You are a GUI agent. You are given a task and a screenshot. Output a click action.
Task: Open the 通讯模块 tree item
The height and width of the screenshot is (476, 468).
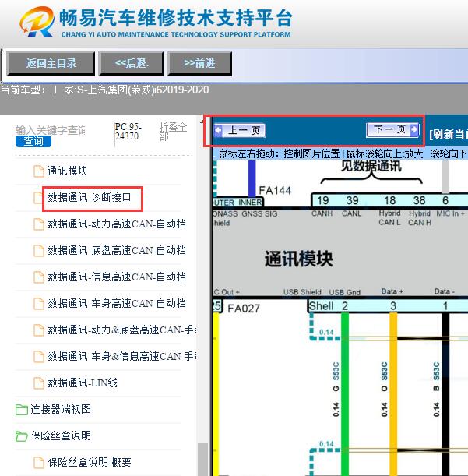coord(68,171)
